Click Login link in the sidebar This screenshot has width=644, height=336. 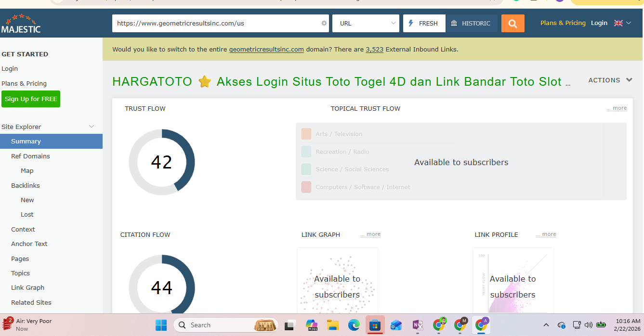coord(10,69)
